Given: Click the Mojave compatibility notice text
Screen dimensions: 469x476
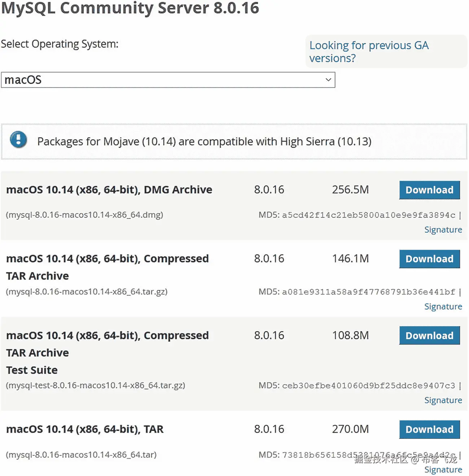Looking at the screenshot, I should (204, 142).
